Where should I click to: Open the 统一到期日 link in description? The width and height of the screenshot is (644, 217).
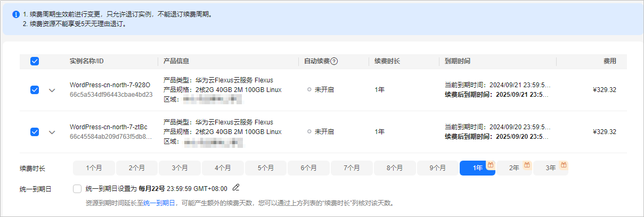click(159, 203)
